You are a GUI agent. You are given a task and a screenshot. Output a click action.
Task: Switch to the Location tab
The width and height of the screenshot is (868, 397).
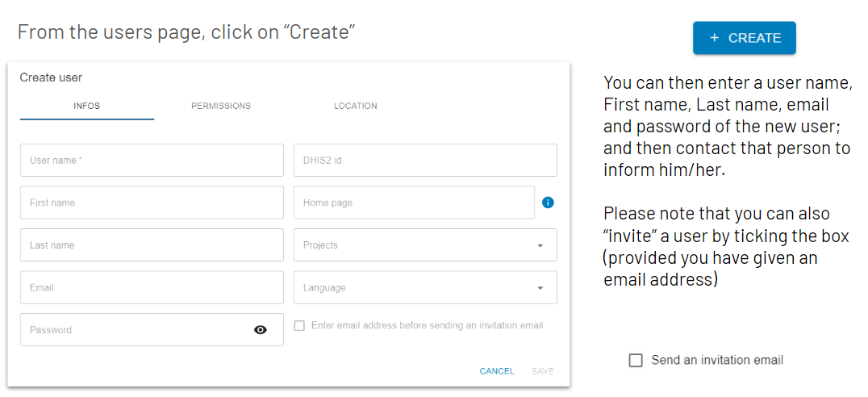pos(356,106)
